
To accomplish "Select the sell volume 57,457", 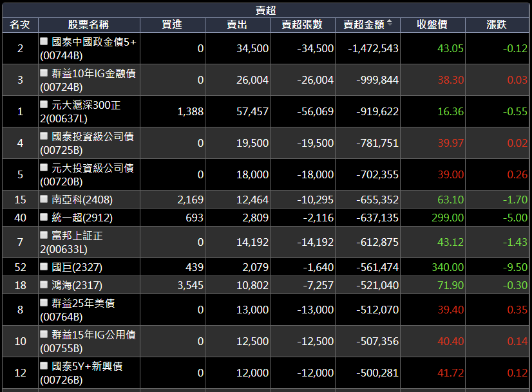I will pyautogui.click(x=252, y=111).
